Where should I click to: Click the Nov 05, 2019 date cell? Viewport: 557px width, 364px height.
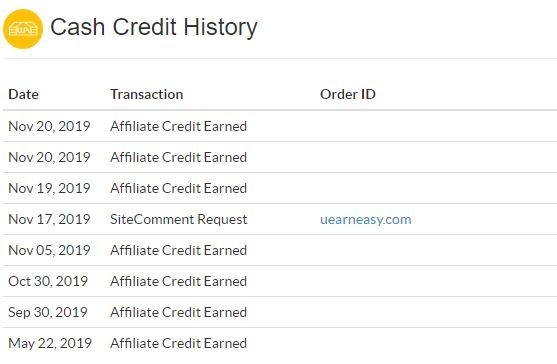(49, 250)
